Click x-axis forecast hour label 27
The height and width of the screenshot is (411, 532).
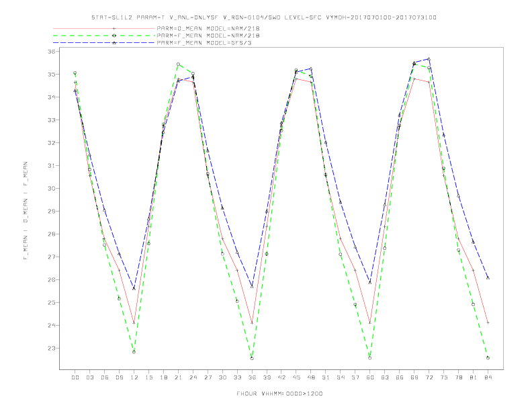click(208, 377)
